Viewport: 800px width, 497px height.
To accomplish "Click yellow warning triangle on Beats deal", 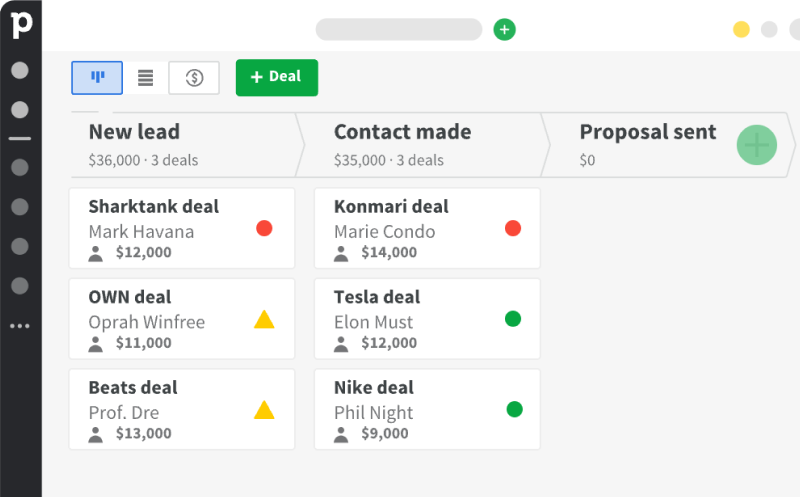I will coord(264,410).
